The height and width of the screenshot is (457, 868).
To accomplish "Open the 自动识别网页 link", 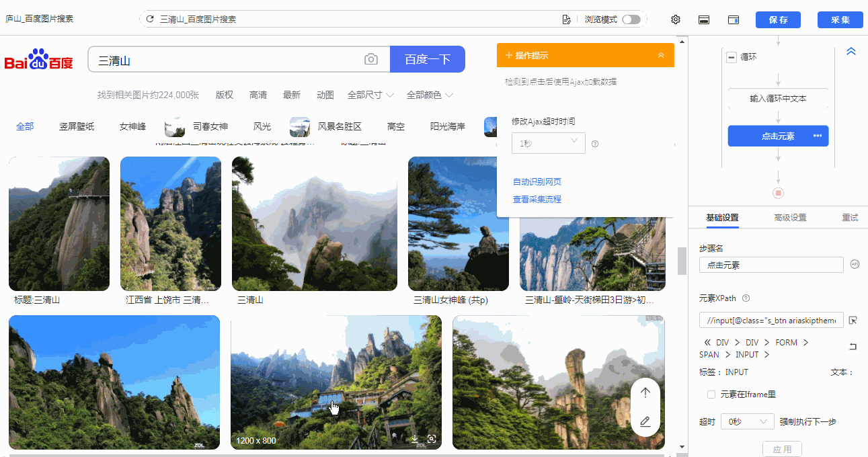I will 537,182.
